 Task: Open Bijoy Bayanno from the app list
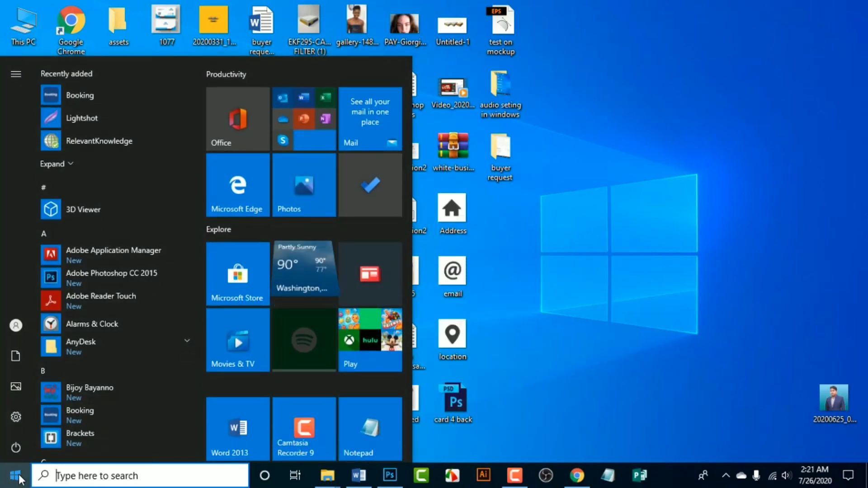pyautogui.click(x=115, y=392)
